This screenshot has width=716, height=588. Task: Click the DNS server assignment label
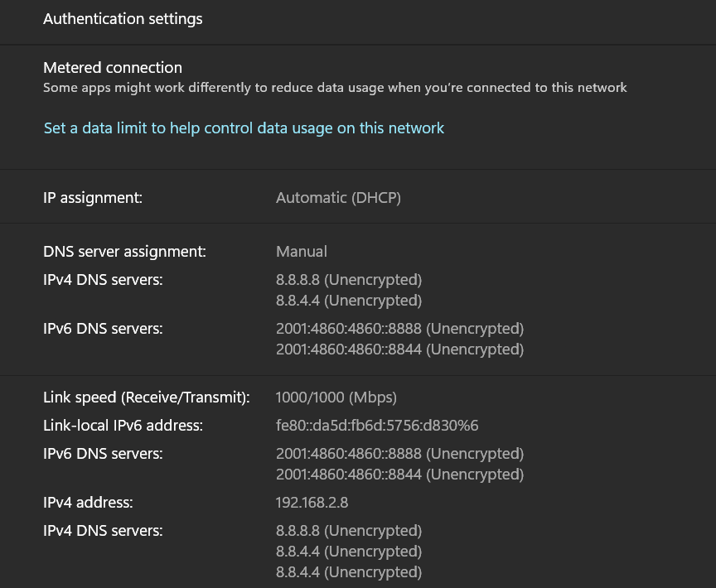coord(124,252)
